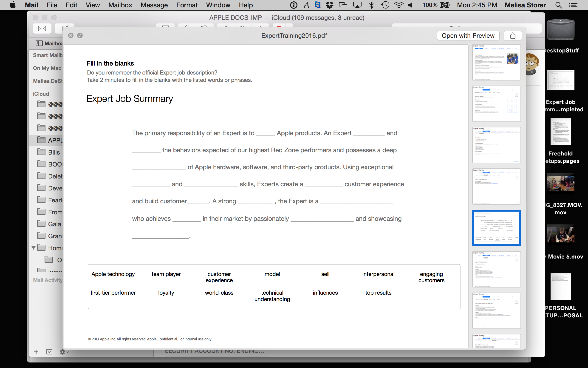Click the Smart Mailboxes section header

tap(48, 55)
